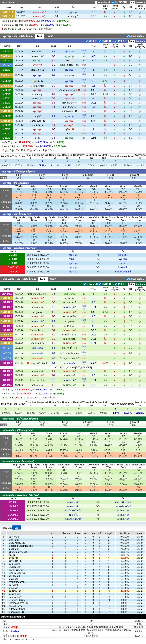Tick the home-team results checkbox at top
The width and height of the screenshot is (146, 644).
click(x=96, y=2)
